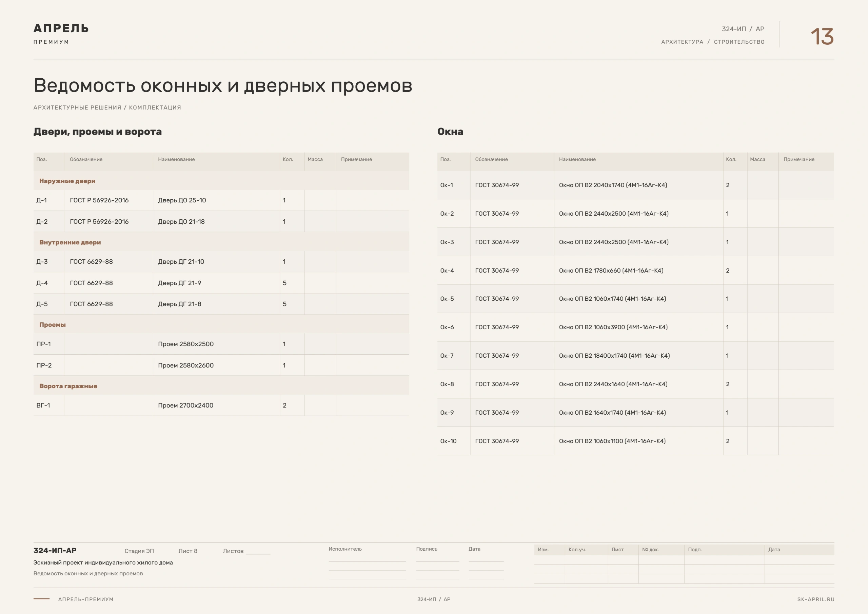Click "Стадия ЭП" in title block
This screenshot has height=614, width=868.
pyautogui.click(x=139, y=551)
